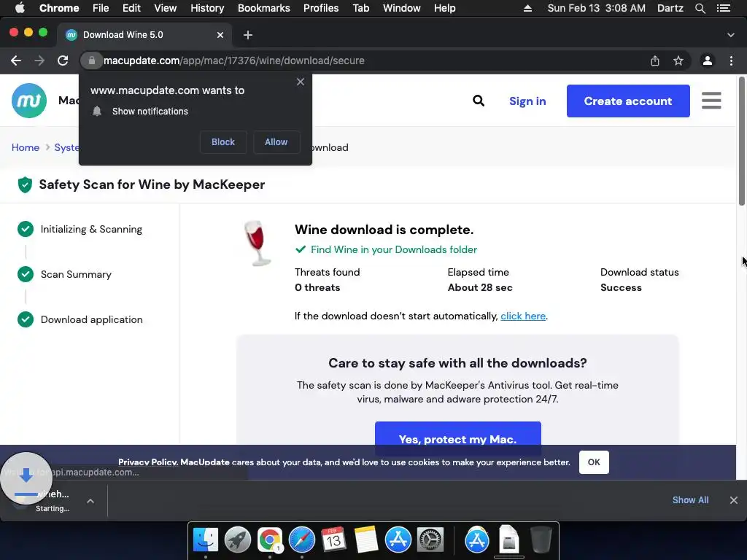Click the lock site info icon
This screenshot has width=747, height=560.
coord(91,61)
